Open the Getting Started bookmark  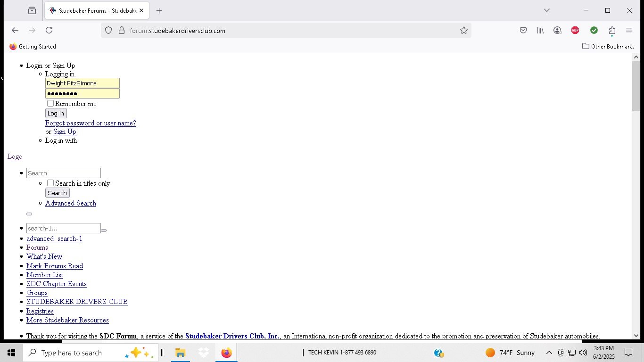(33, 46)
